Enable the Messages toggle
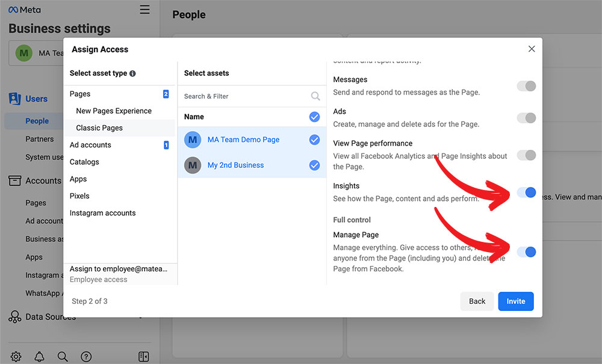The width and height of the screenshot is (602, 364). point(526,86)
